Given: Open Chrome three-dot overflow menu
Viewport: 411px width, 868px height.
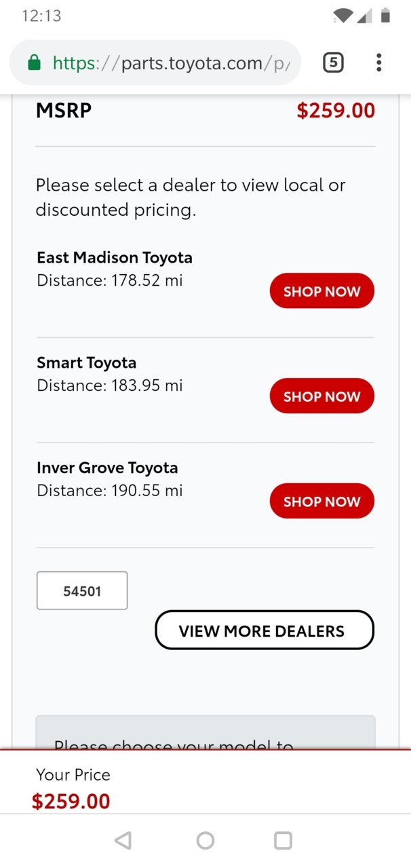Looking at the screenshot, I should (378, 63).
